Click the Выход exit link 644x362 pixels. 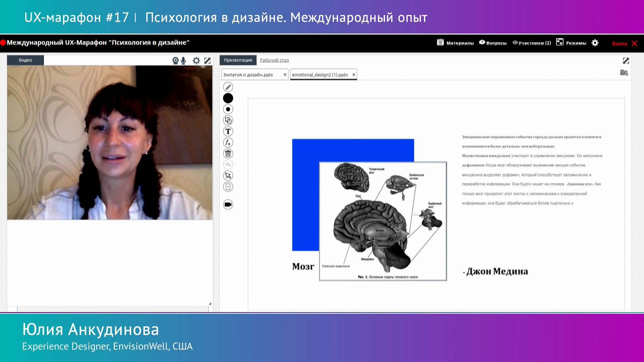pos(620,44)
